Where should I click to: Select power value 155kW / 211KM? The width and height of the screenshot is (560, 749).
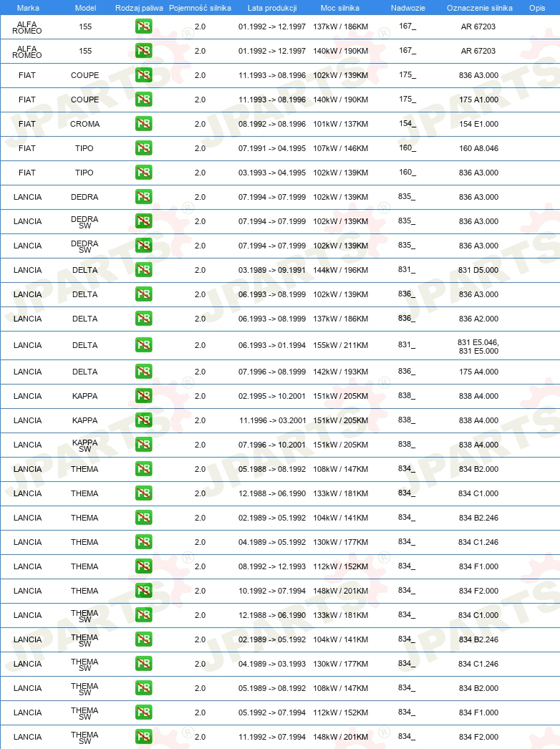click(341, 345)
